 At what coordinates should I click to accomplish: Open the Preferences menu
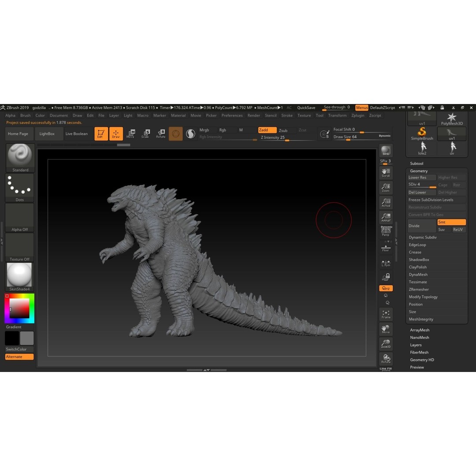tap(232, 115)
